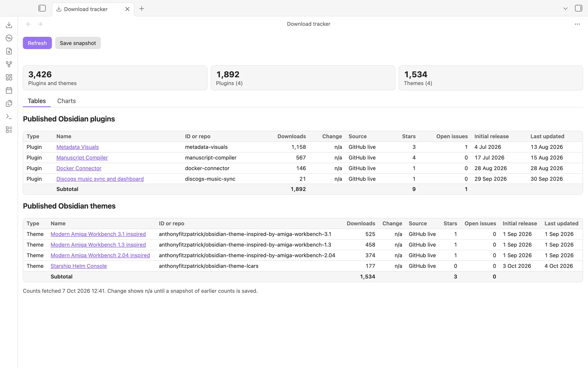Click the checklist ribbon icon at bottom

[9, 130]
